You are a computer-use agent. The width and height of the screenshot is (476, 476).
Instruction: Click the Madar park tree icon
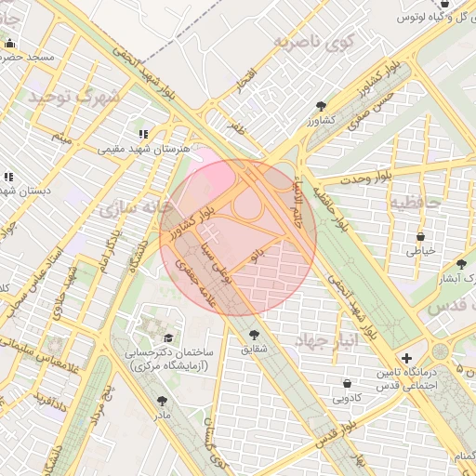(x=162, y=401)
